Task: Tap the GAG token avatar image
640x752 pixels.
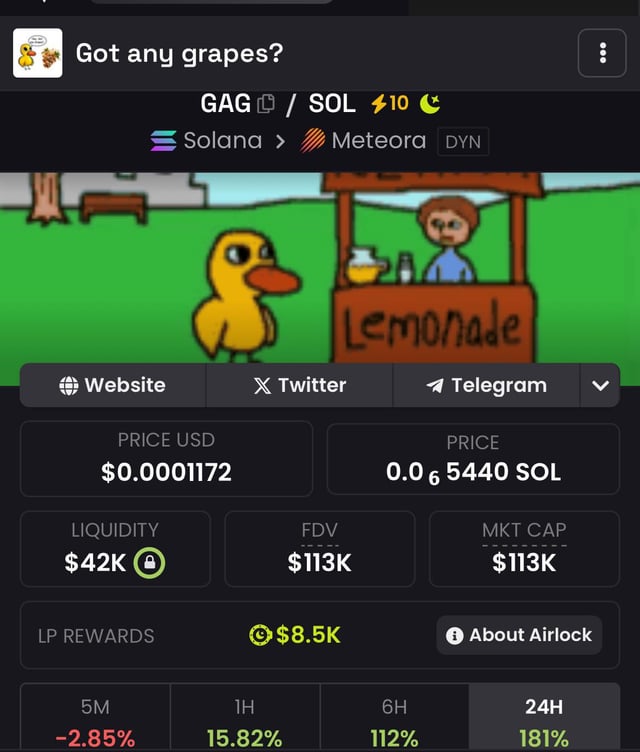Action: (37, 53)
